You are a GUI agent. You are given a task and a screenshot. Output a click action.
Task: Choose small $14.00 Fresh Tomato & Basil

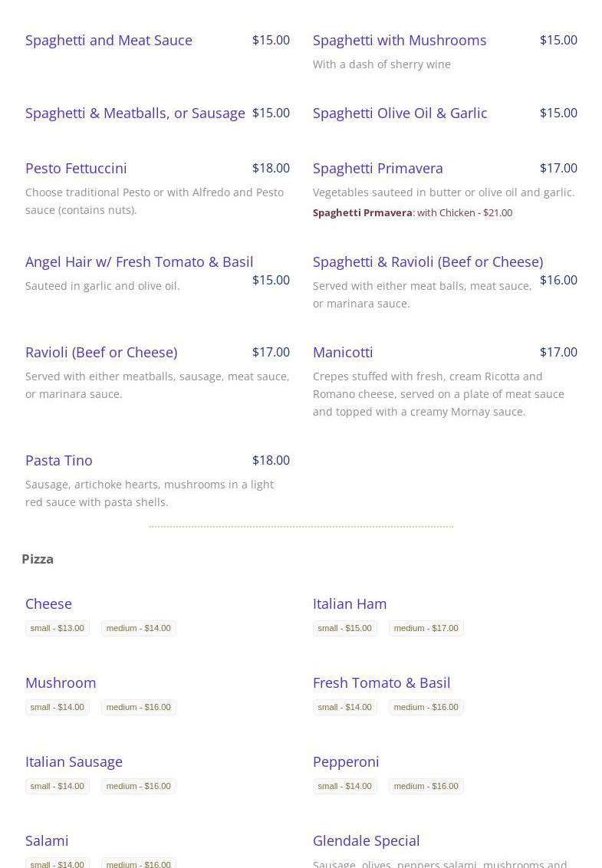click(345, 707)
